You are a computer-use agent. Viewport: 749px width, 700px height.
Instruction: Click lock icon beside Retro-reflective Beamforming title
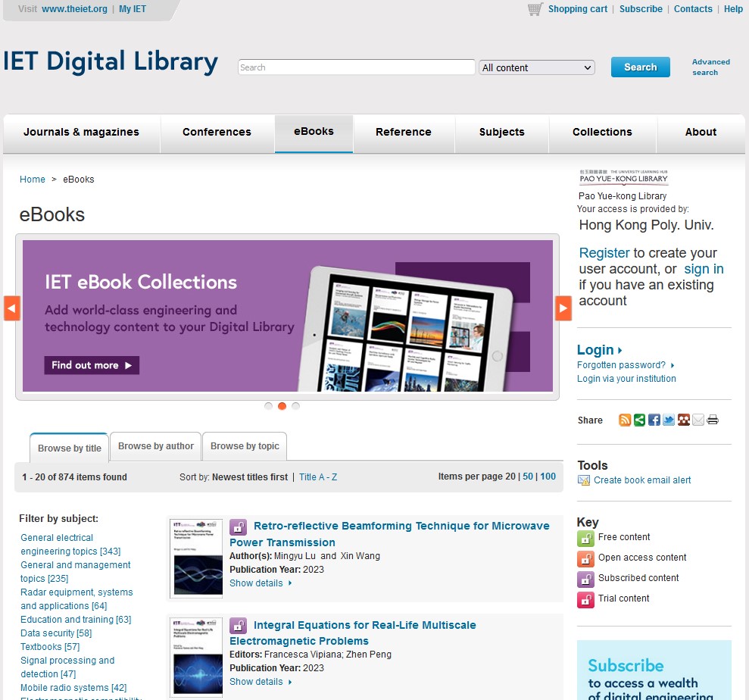[x=238, y=527]
